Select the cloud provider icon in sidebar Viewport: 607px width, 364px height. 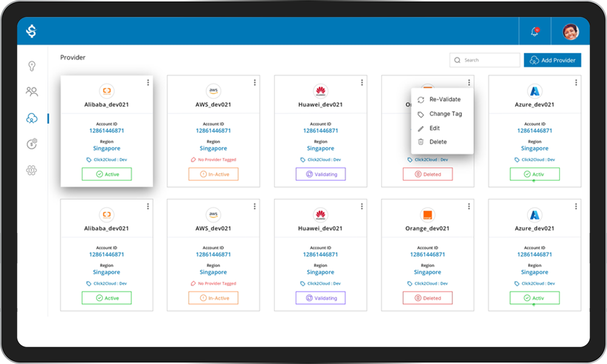pos(32,118)
